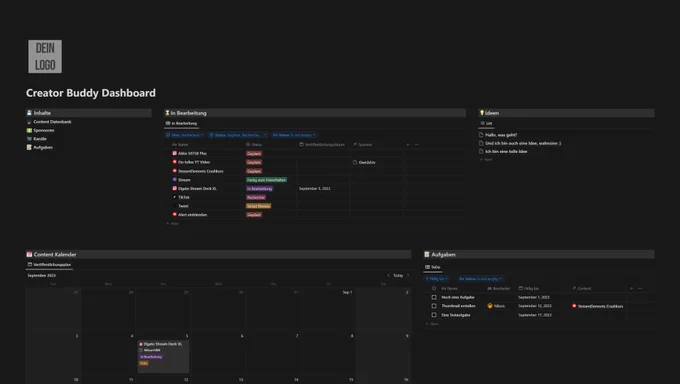Click the calendar icon beside Content Kalender
The image size is (680, 384).
pyautogui.click(x=29, y=254)
